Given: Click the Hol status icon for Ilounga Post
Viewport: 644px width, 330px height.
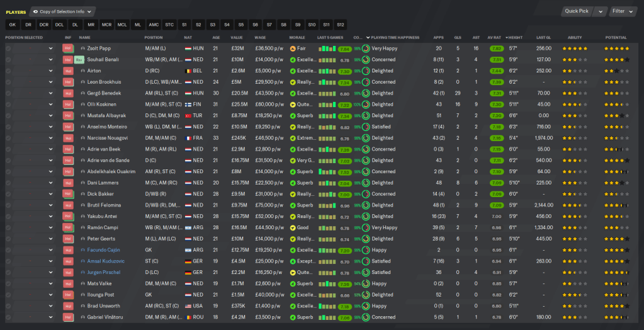Looking at the screenshot, I should pos(68,295).
